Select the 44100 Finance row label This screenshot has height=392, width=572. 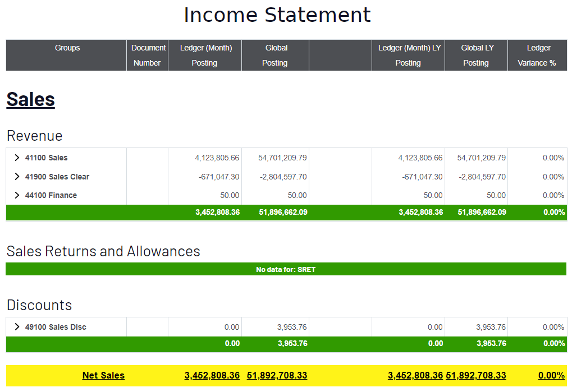51,195
